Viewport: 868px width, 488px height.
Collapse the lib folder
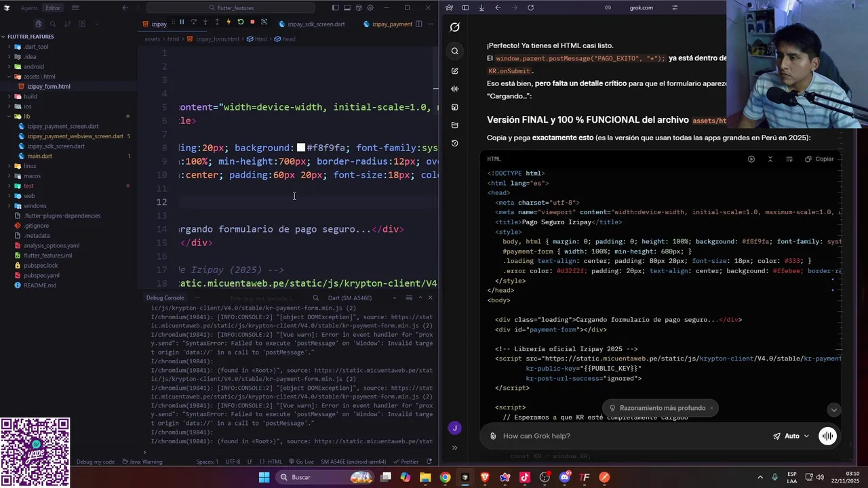26,116
